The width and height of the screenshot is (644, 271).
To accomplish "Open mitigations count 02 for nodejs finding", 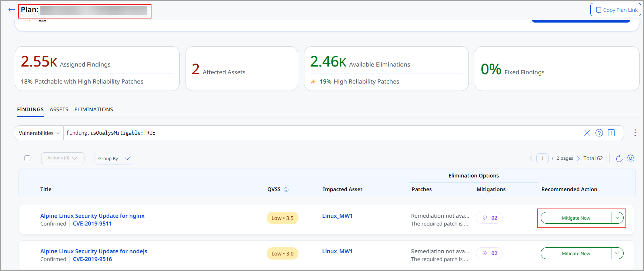I will point(489,253).
